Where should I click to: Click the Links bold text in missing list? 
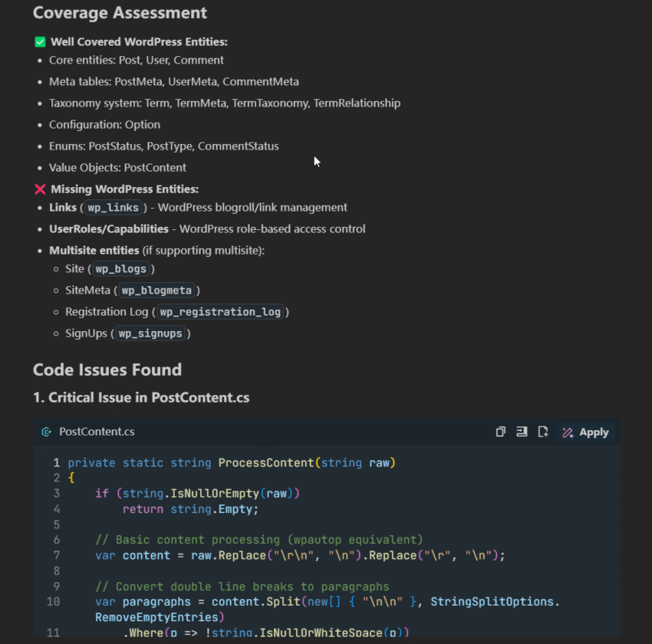point(63,207)
